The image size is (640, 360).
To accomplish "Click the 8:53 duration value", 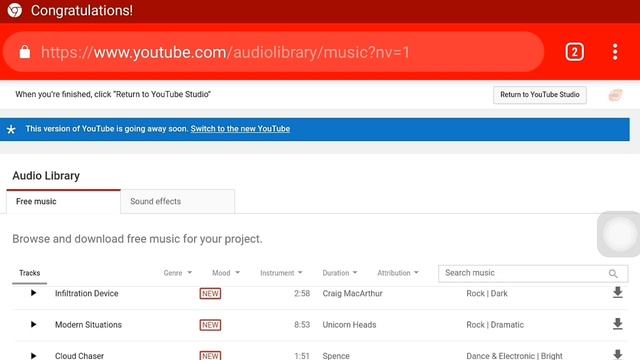I will pos(302,324).
